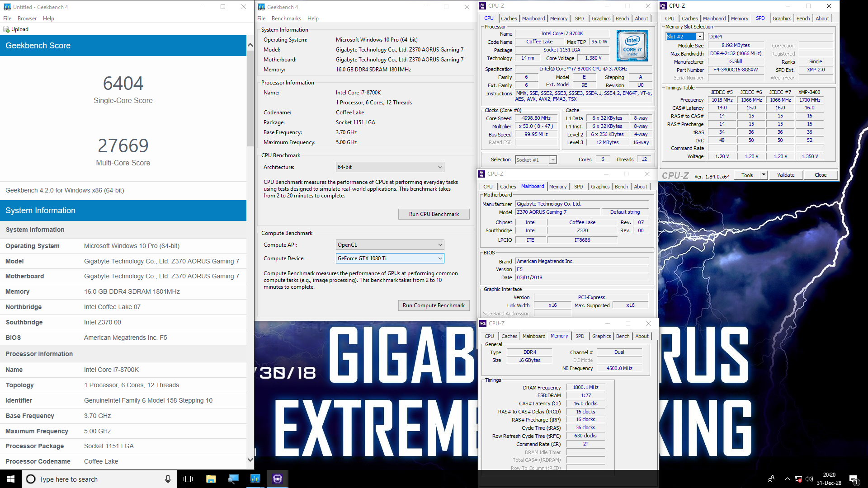The width and height of the screenshot is (868, 488).
Task: Click top-right CPU-Z SPD window title icon
Action: click(663, 6)
